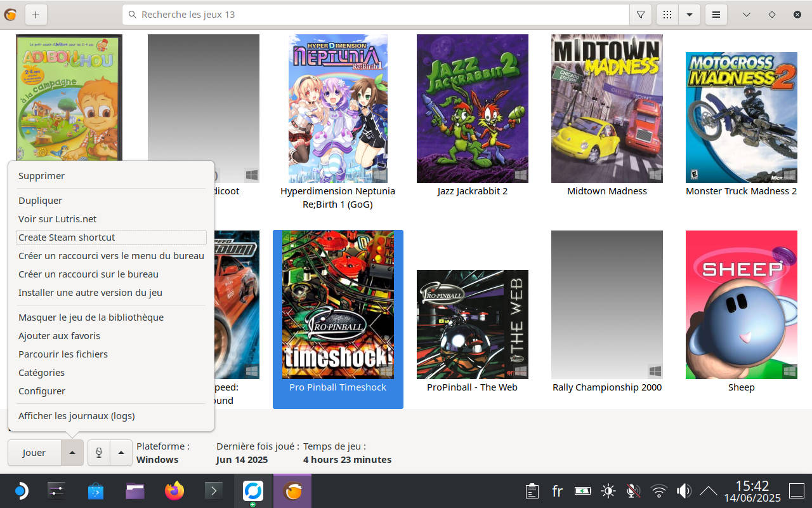Open the volume speaker tray icon
This screenshot has height=508, width=812.
click(x=684, y=491)
